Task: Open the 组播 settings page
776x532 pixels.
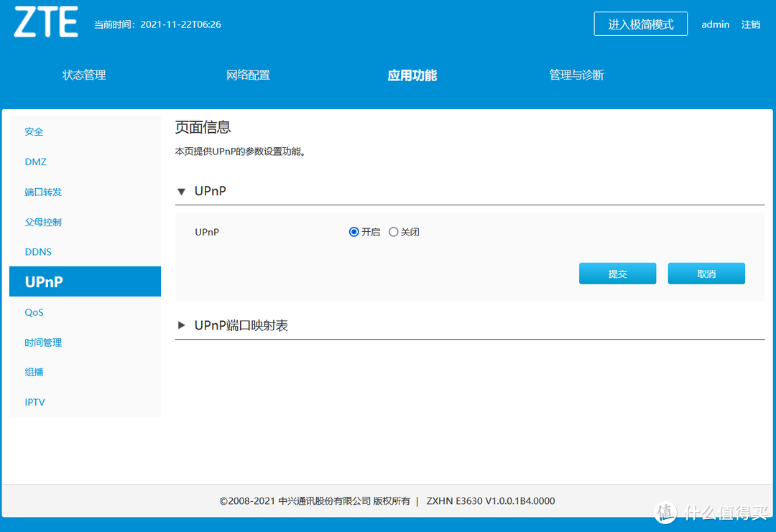Action: pos(34,372)
